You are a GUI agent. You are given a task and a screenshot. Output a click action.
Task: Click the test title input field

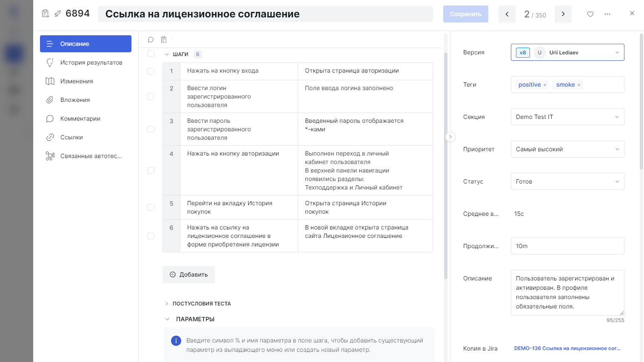point(265,14)
